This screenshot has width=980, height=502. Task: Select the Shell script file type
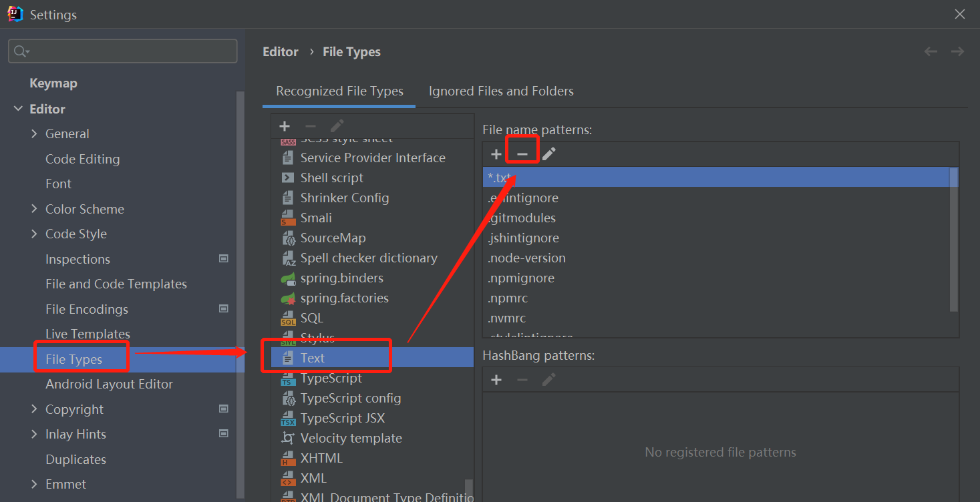332,178
